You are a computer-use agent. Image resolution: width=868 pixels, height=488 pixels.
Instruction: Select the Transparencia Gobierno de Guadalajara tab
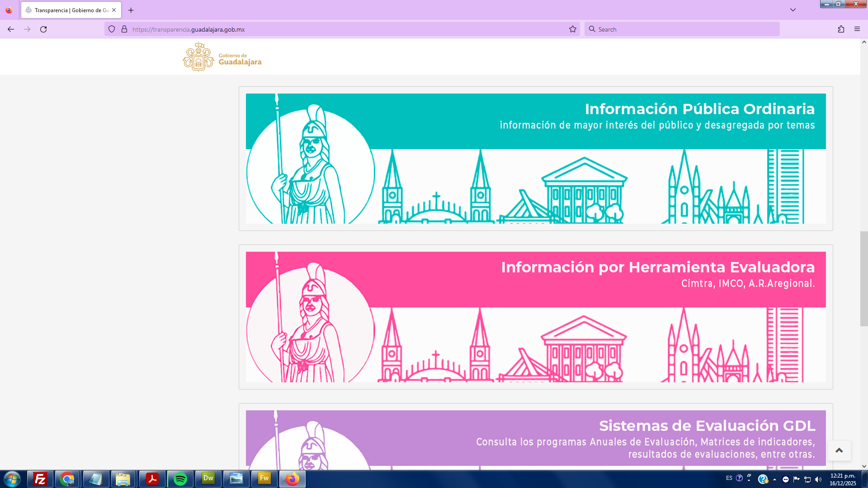tap(68, 10)
